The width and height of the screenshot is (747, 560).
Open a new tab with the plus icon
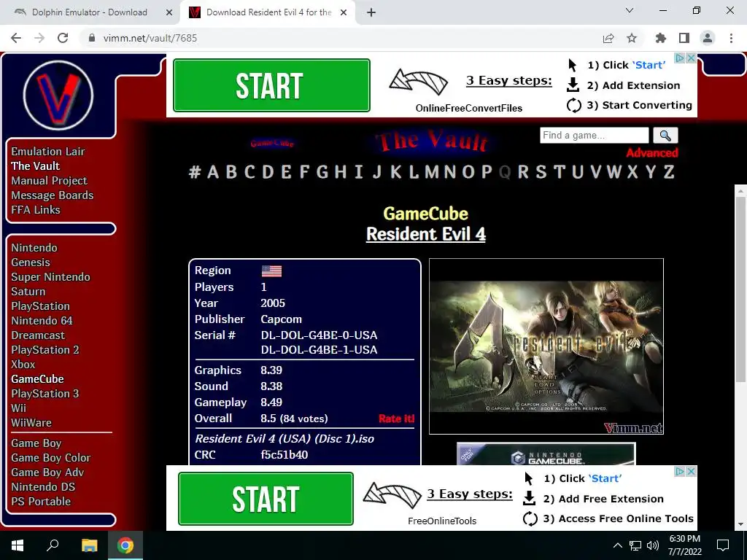[x=371, y=12]
